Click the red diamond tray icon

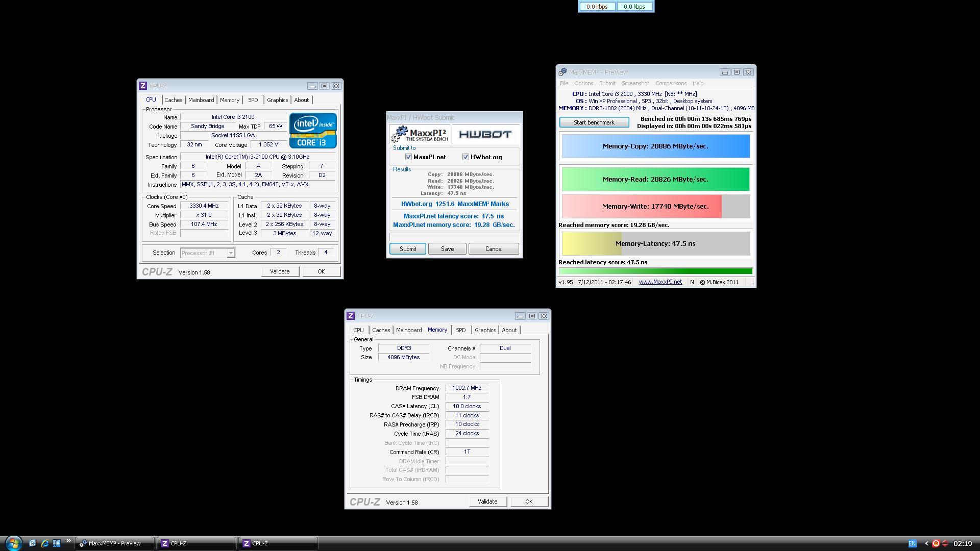(945, 543)
